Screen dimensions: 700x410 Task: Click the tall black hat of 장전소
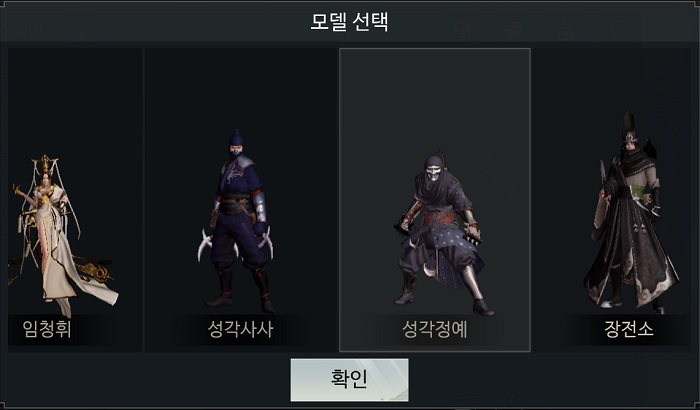[x=629, y=126]
